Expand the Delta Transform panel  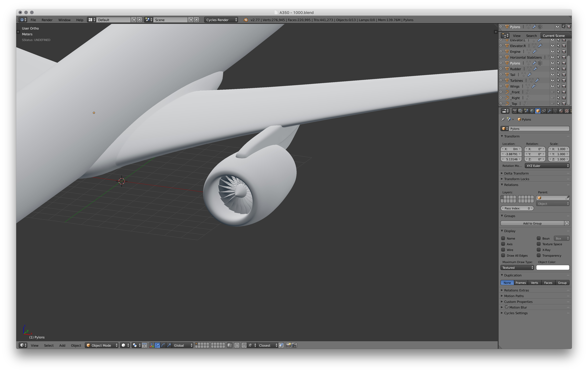pos(516,173)
